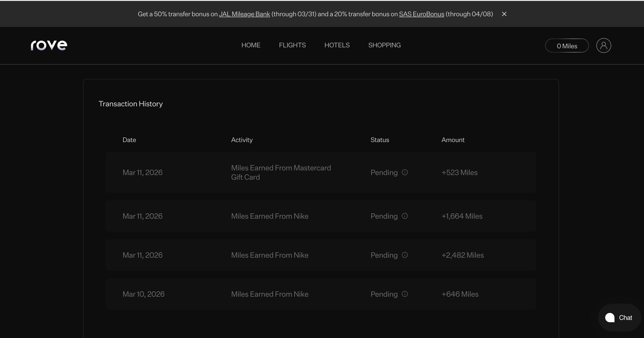Go to the HOME menu
This screenshot has height=338, width=644.
click(x=251, y=45)
